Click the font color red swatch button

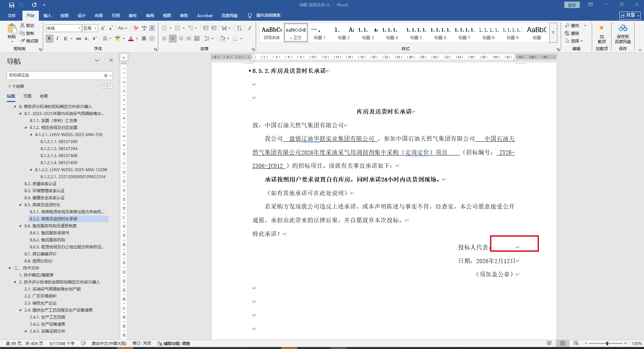pyautogui.click(x=131, y=39)
